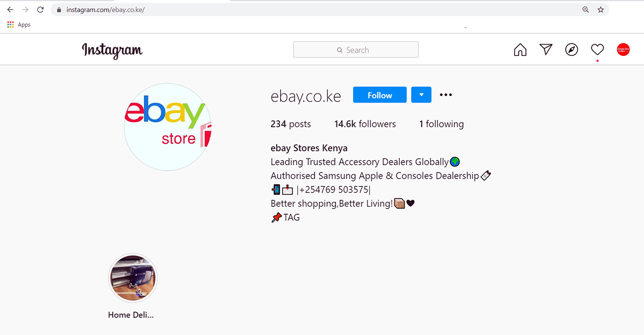View the 1 following list
Screen dimensions: 644x335
click(442, 124)
